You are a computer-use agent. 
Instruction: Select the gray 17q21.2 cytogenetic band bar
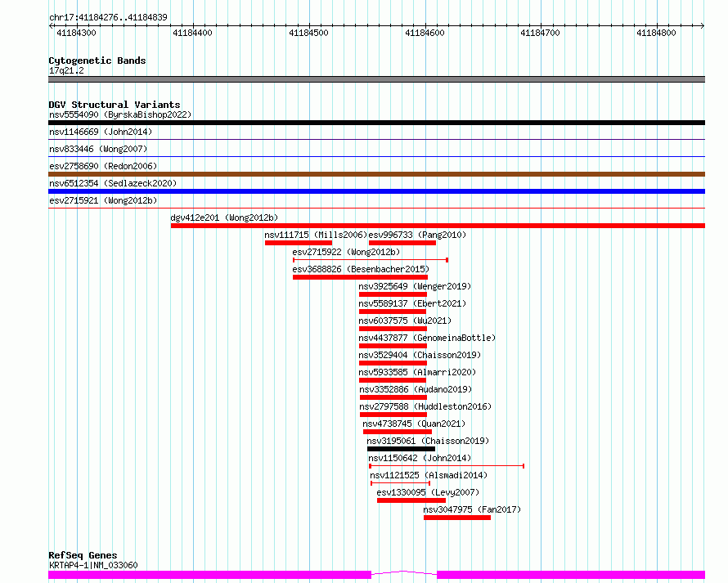[x=376, y=79]
